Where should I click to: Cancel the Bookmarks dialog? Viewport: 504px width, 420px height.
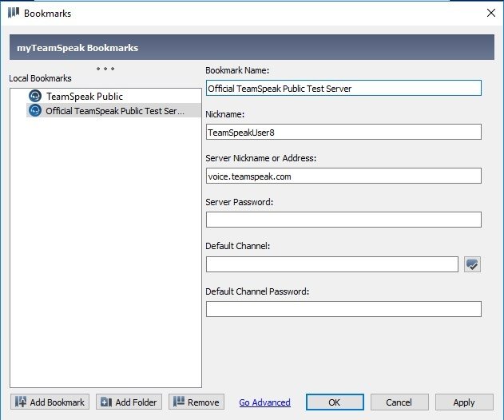click(399, 402)
